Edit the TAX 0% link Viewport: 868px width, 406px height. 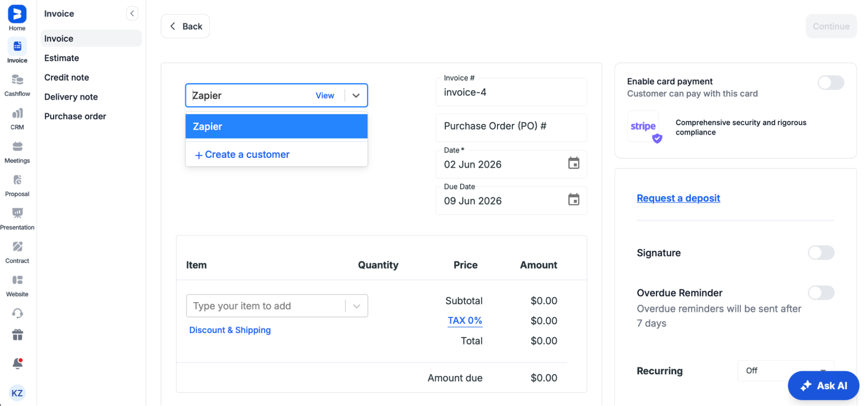tap(465, 320)
